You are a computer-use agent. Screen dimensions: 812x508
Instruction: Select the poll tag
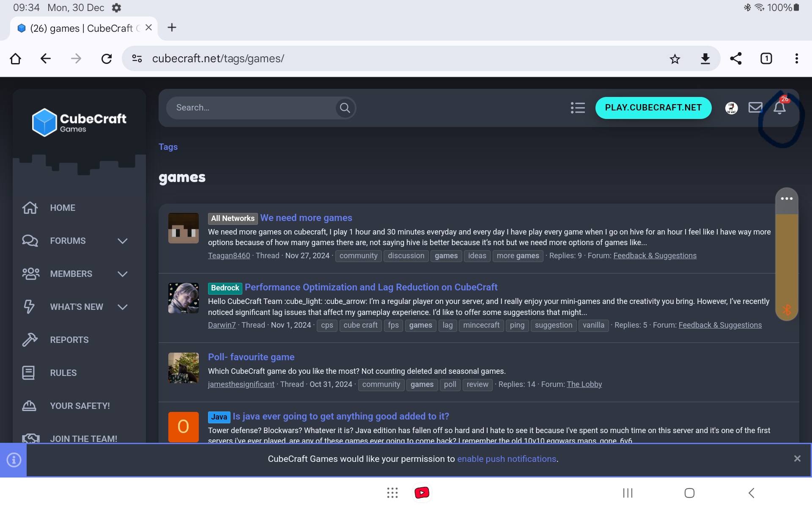coord(450,384)
